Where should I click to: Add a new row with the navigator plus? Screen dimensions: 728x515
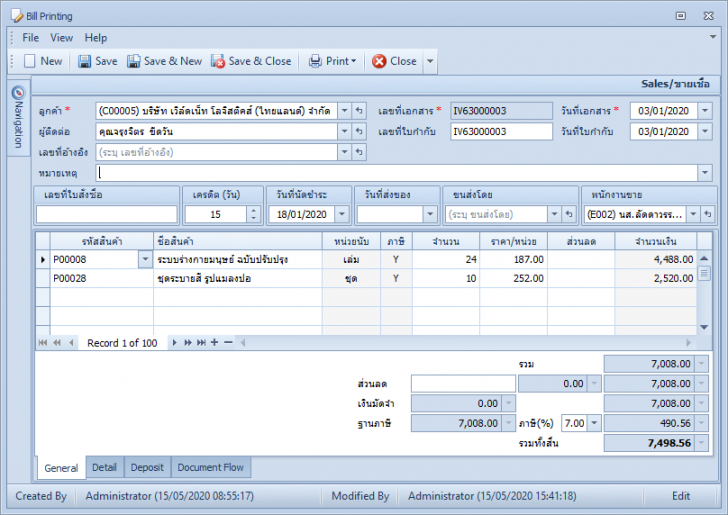tap(214, 343)
